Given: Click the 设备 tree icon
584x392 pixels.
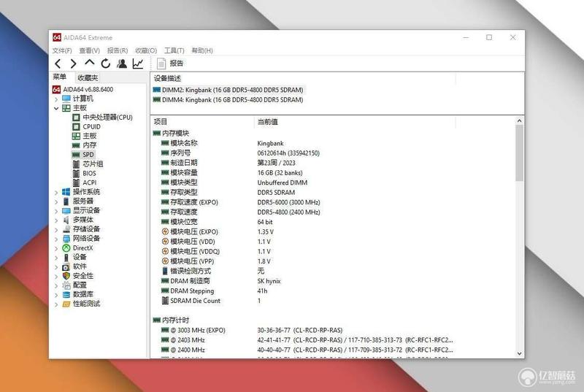Looking at the screenshot, I should click(x=66, y=257).
